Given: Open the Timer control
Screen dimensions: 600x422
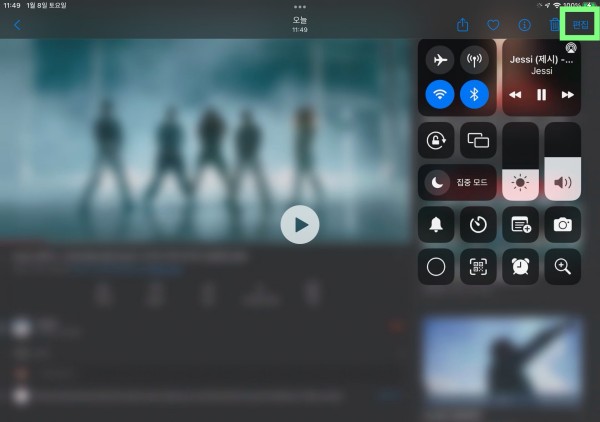Looking at the screenshot, I should (478, 225).
